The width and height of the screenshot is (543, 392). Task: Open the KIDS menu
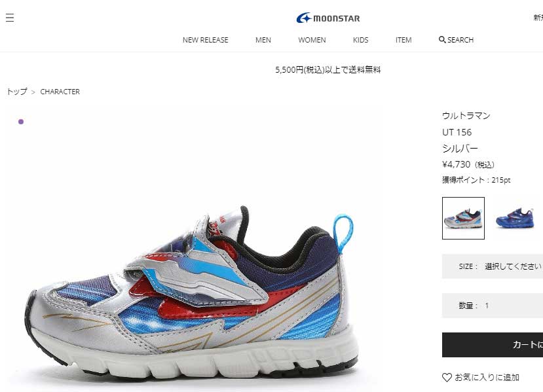point(360,40)
